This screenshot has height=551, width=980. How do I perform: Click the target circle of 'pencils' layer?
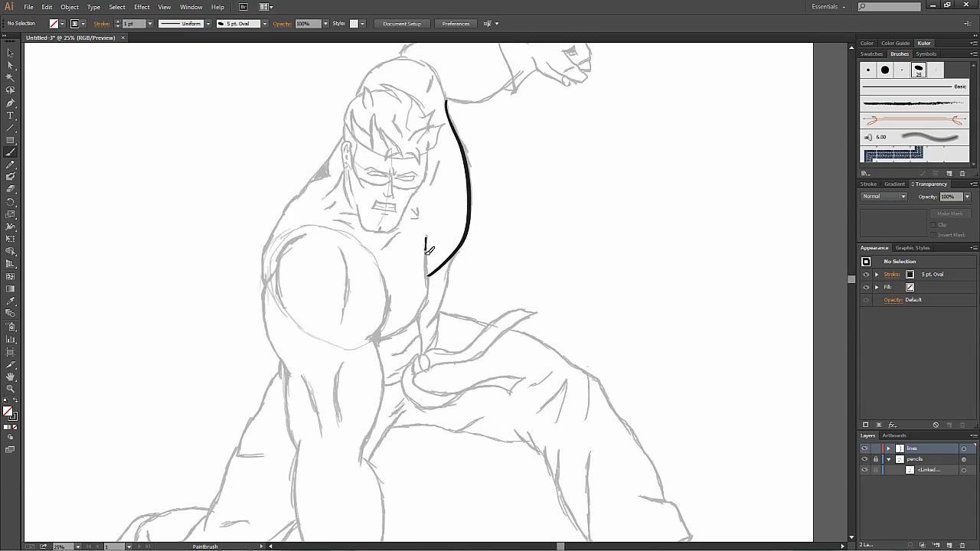pos(964,459)
